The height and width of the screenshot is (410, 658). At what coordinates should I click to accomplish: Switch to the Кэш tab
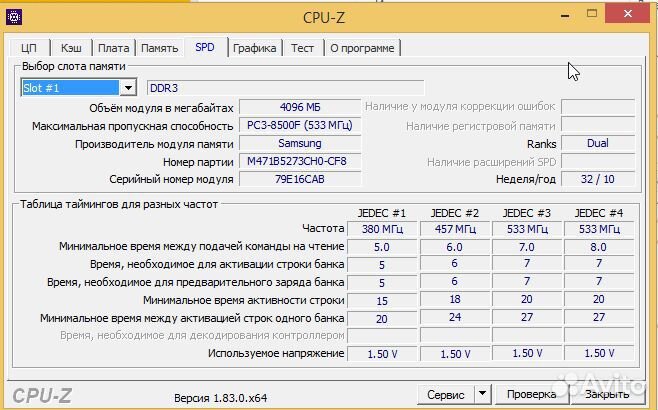(71, 48)
